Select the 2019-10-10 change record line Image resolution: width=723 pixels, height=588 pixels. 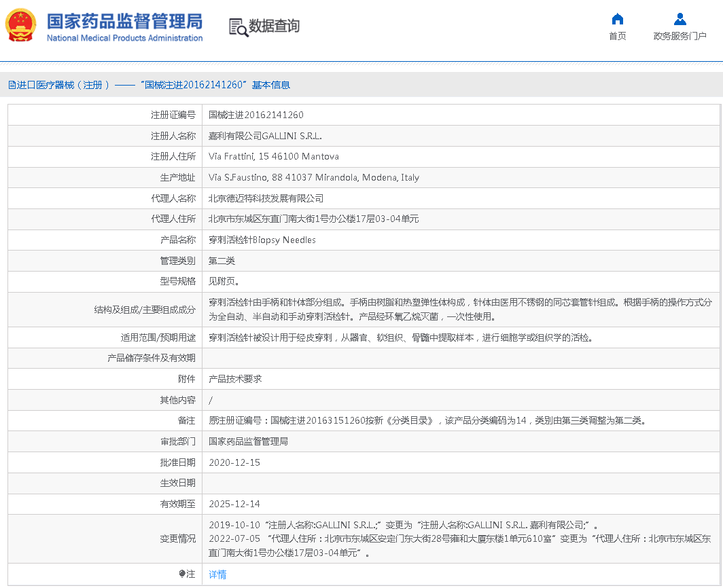(x=404, y=525)
